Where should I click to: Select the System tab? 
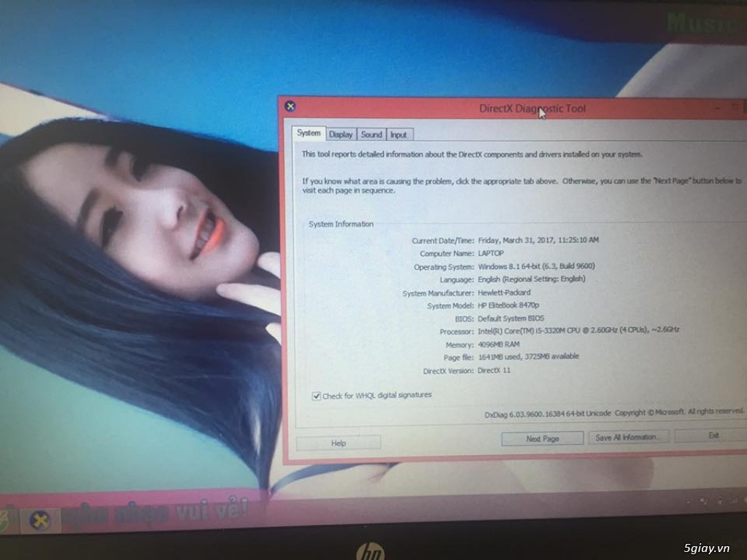pos(309,133)
